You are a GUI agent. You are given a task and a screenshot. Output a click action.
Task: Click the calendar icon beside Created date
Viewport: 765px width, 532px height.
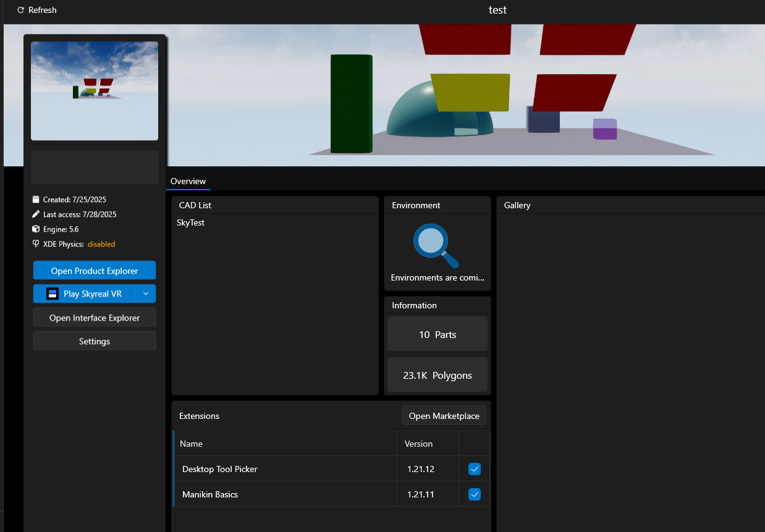click(36, 200)
